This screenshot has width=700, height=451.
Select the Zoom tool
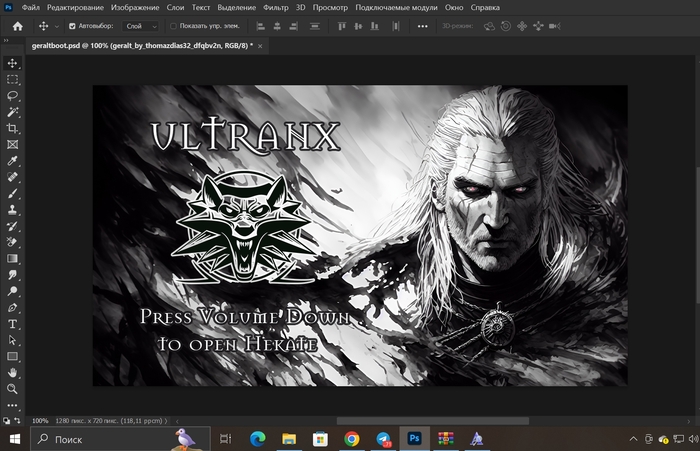click(13, 388)
